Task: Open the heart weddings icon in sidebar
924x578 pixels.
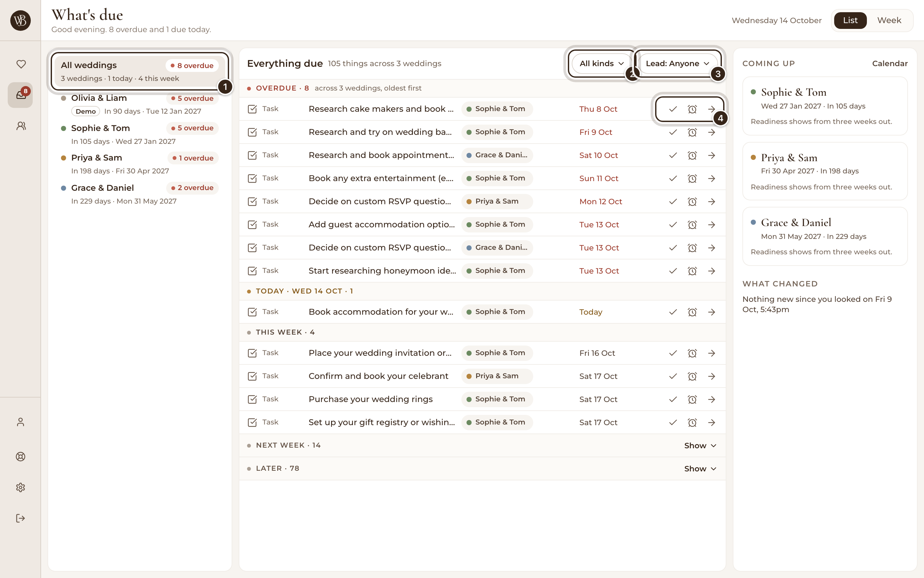Action: [x=21, y=64]
